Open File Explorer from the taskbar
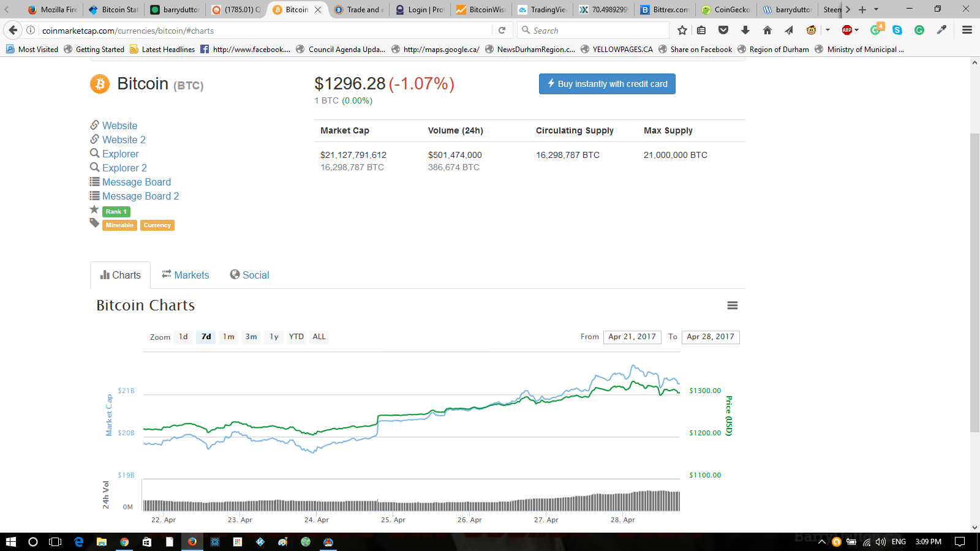The width and height of the screenshot is (980, 551). [x=101, y=542]
